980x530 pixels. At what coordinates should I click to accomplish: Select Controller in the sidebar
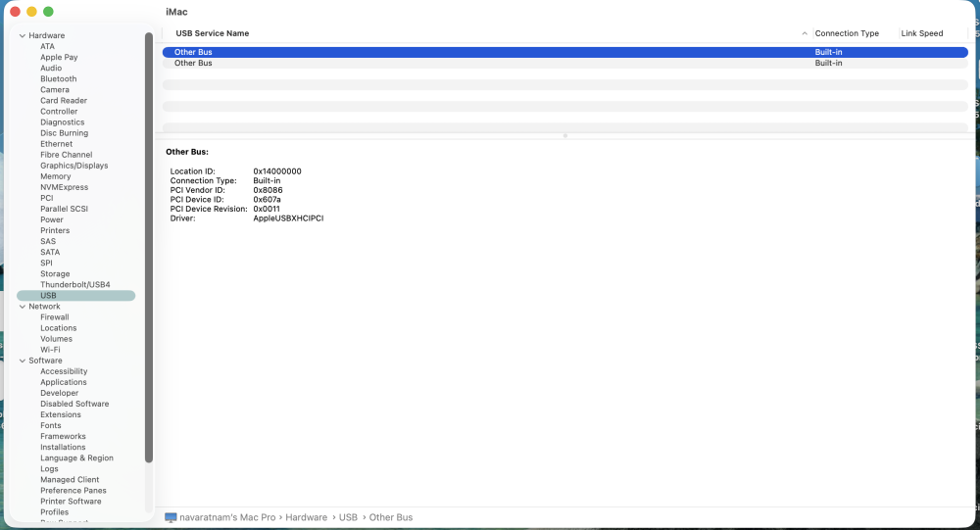pos(60,112)
